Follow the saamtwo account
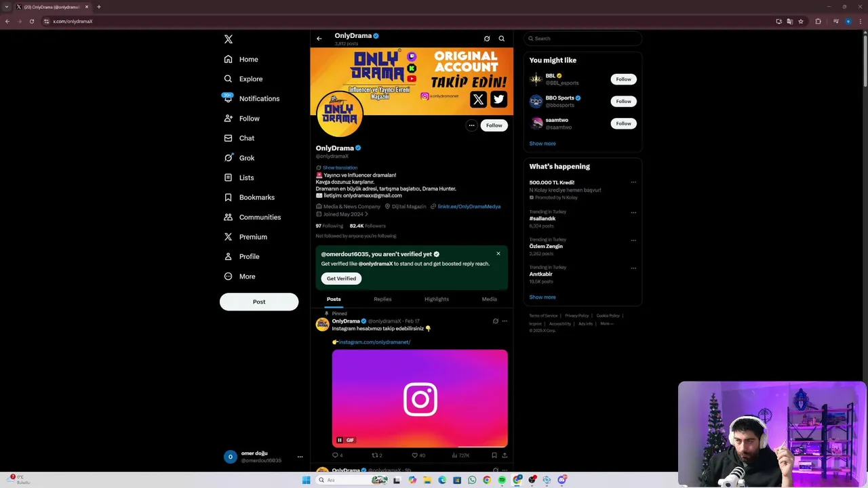868x488 pixels. pos(623,123)
